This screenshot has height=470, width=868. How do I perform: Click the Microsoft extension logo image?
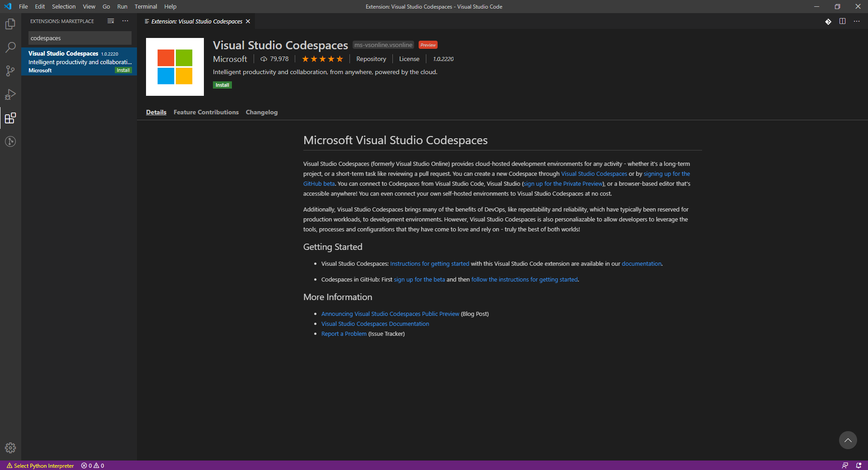pyautogui.click(x=175, y=67)
